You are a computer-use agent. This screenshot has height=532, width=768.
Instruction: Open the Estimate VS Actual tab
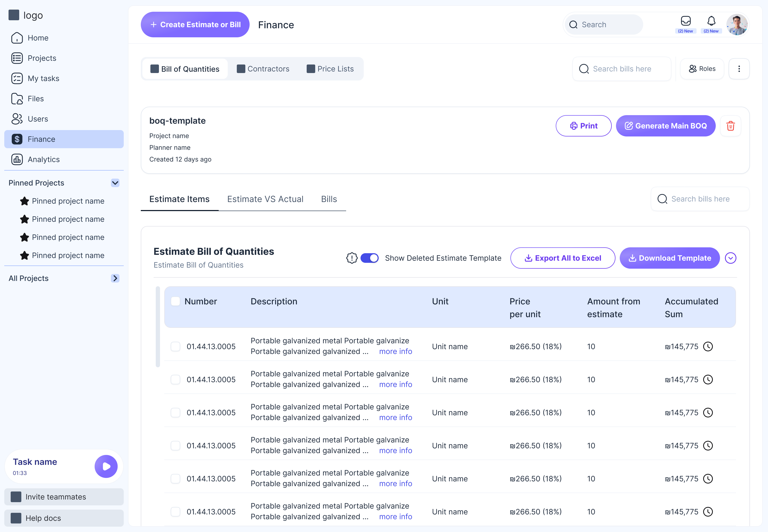(265, 199)
